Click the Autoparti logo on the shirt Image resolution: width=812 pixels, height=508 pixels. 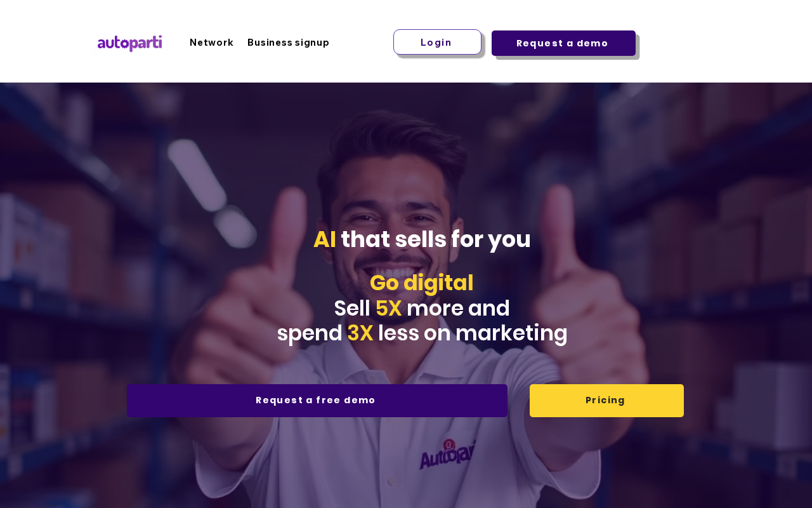(x=448, y=453)
